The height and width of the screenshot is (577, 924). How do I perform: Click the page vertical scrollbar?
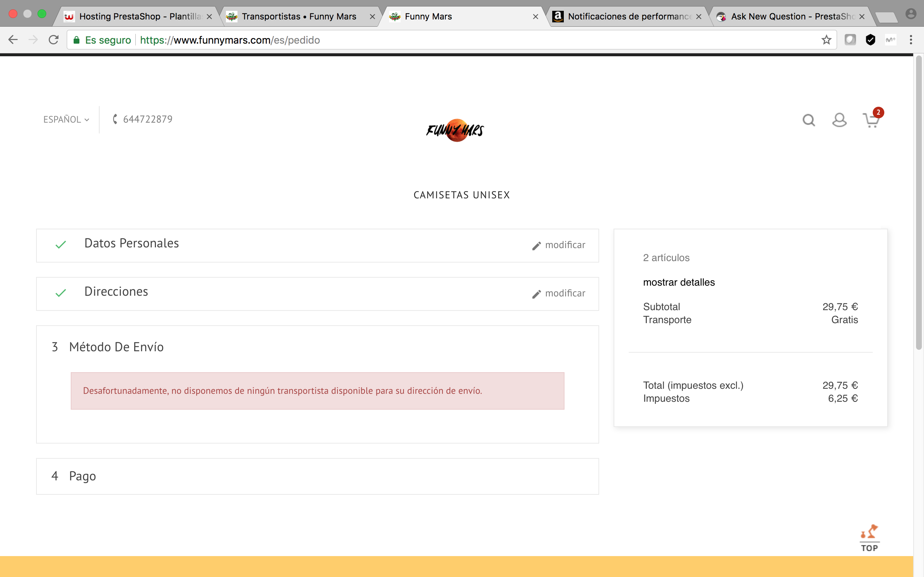[918, 202]
